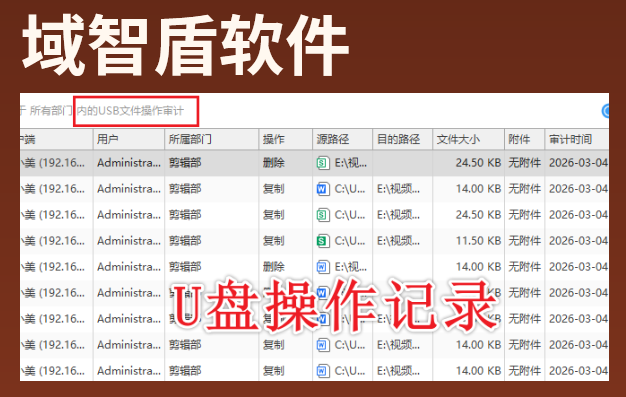Click the 11.50 KB file size cell
This screenshot has width=626, height=397.
478,241
